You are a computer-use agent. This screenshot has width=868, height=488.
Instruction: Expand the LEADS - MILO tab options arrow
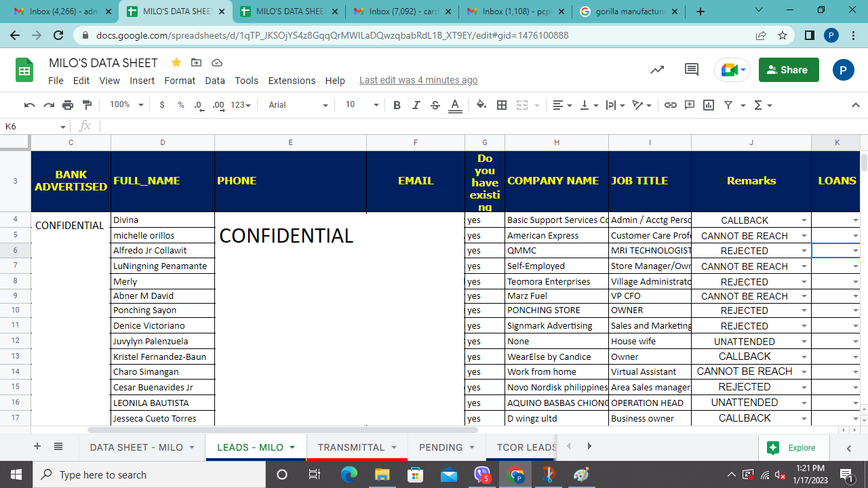[292, 447]
